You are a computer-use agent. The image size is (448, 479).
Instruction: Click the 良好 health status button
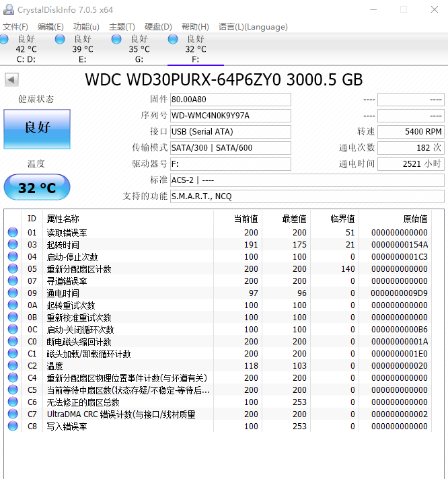(37, 128)
